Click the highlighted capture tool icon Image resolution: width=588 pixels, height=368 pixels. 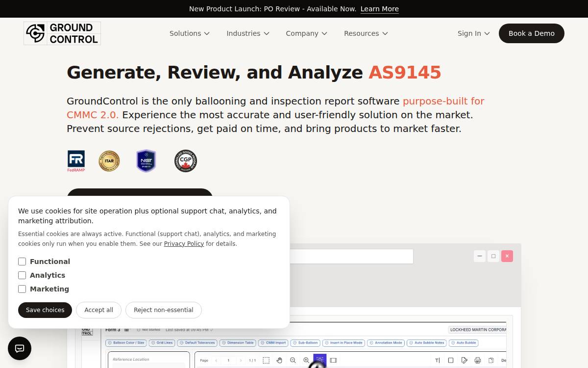click(319, 360)
